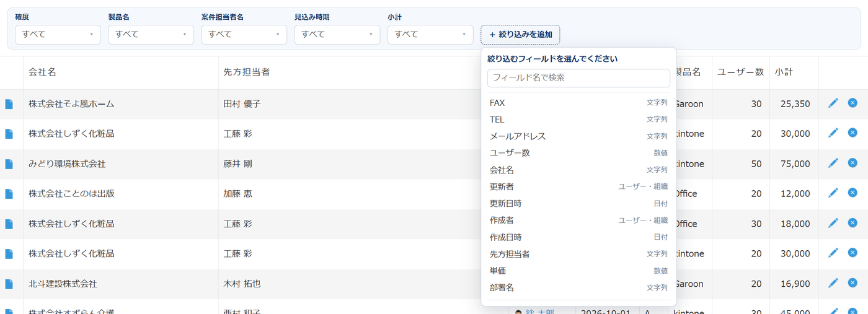Click subtotal value 16,900
The image size is (868, 314).
(795, 284)
